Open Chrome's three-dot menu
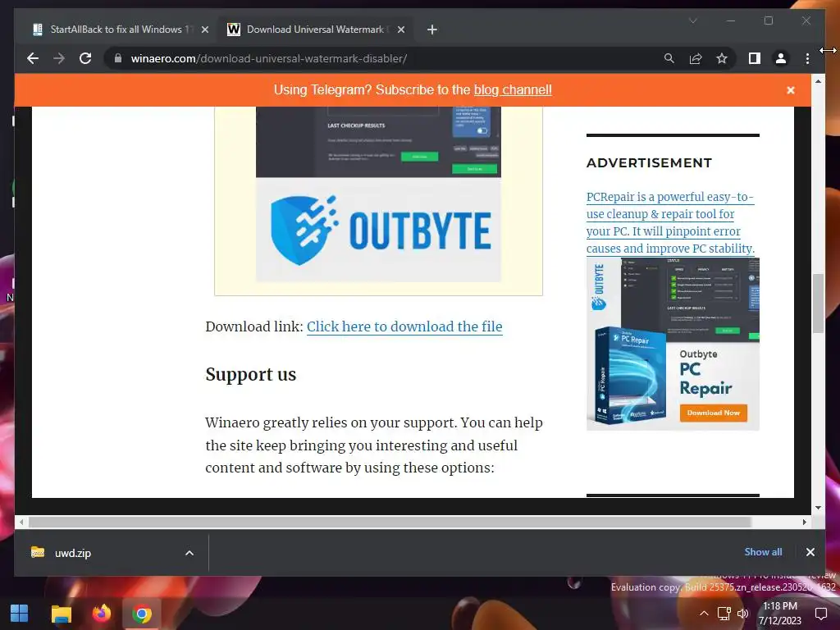 click(807, 58)
